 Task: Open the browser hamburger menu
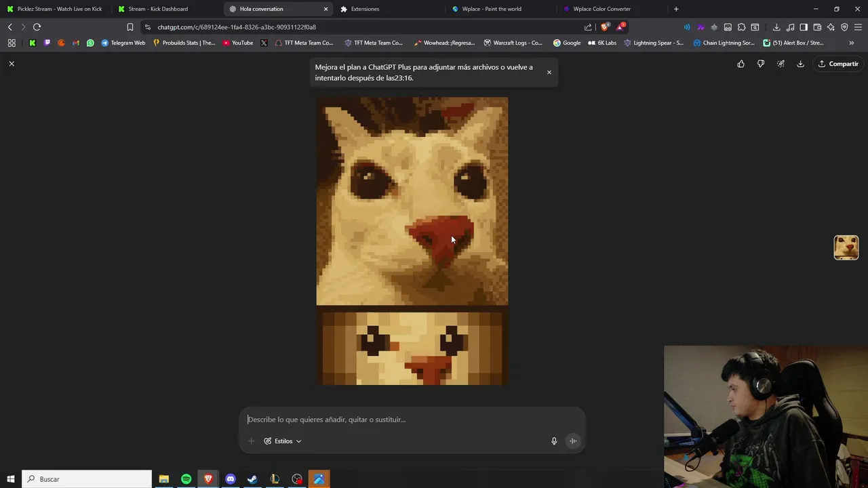(x=858, y=27)
